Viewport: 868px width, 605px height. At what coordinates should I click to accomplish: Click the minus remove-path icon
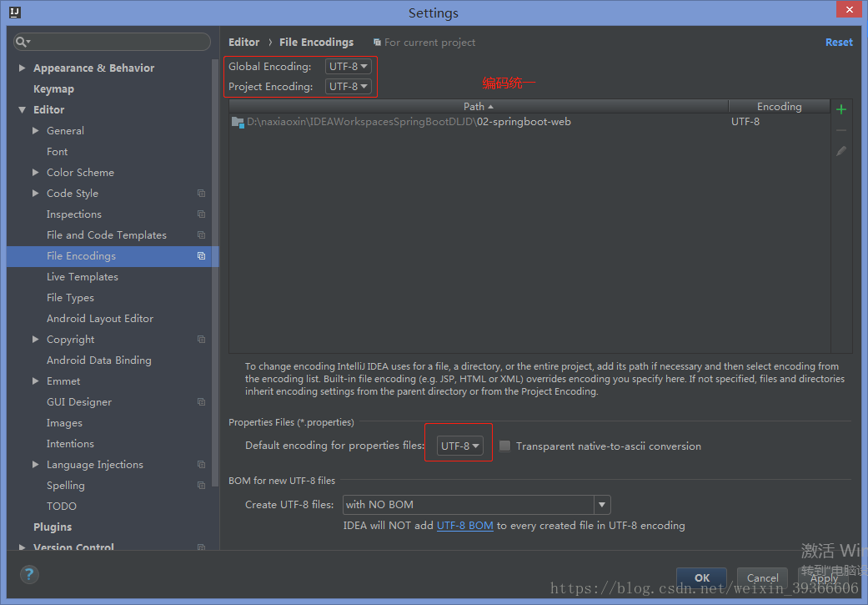click(x=840, y=130)
